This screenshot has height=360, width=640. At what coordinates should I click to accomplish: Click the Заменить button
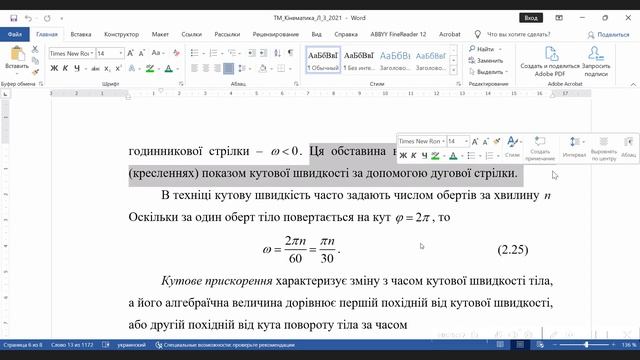[487, 60]
